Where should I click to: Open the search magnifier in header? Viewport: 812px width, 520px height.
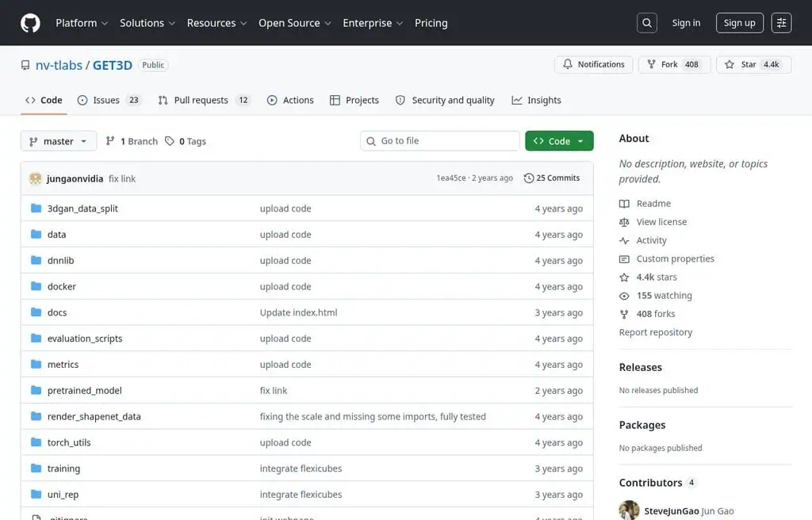tap(647, 23)
